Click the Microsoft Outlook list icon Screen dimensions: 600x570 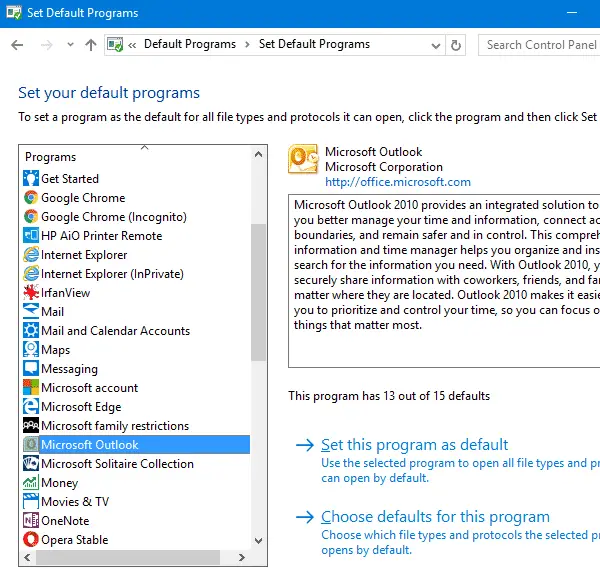pos(31,445)
